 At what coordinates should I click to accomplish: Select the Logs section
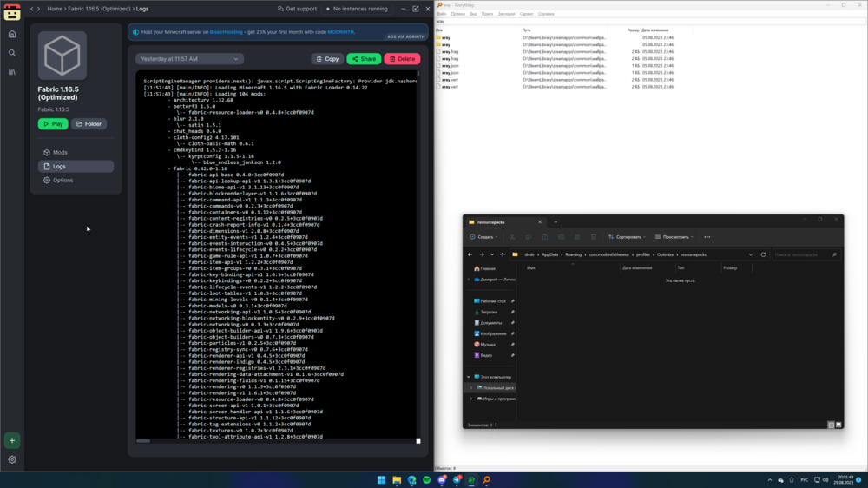76,166
